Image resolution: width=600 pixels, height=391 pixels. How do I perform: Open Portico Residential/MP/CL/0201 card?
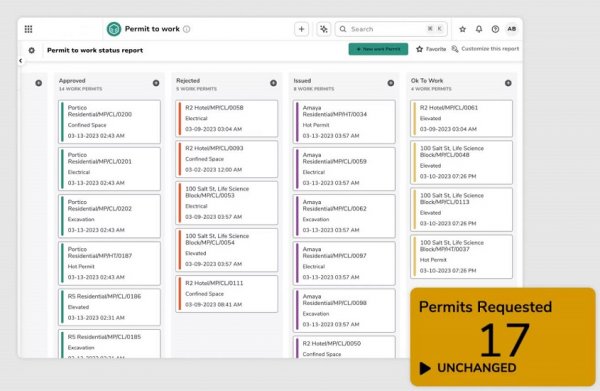[x=109, y=169]
